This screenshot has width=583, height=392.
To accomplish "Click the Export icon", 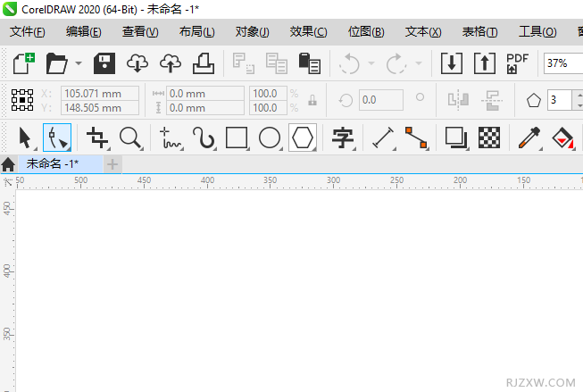I will click(485, 63).
